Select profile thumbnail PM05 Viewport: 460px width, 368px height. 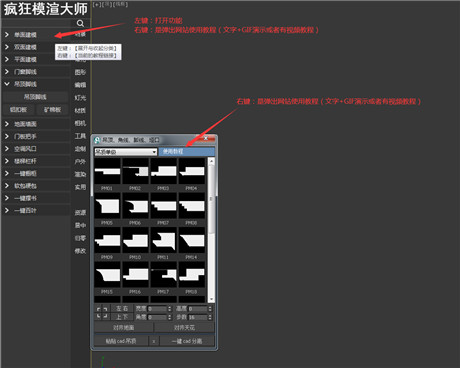click(107, 206)
